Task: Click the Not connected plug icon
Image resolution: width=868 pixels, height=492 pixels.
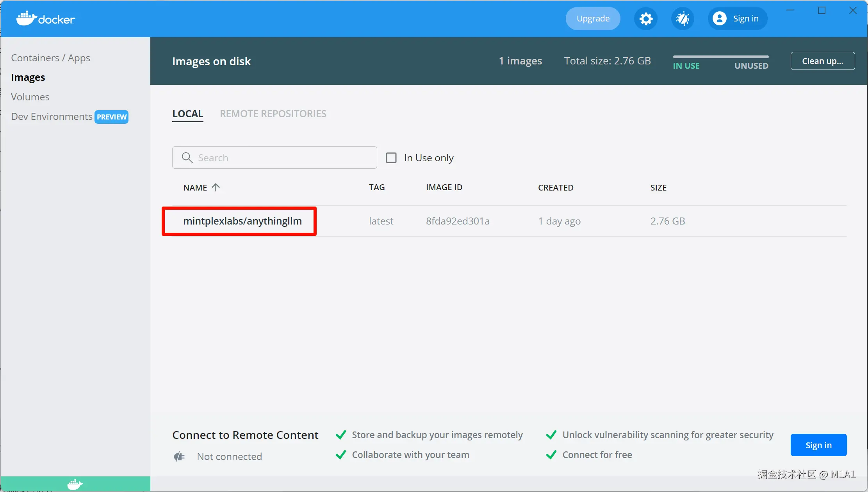Action: pyautogui.click(x=179, y=456)
